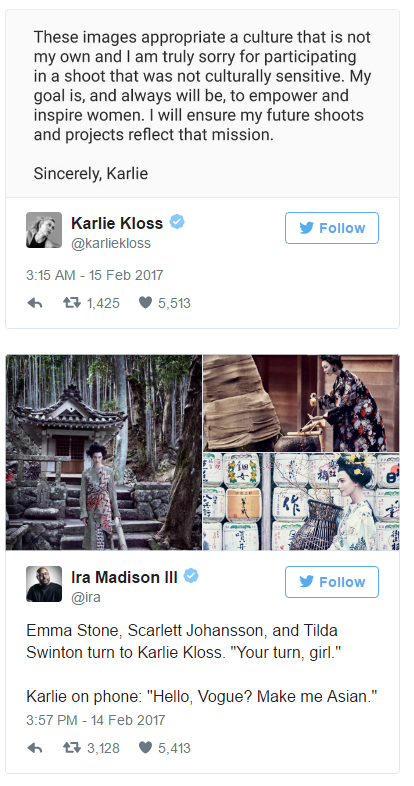Image resolution: width=414 pixels, height=786 pixels.
Task: Click reply arrow on Ira Madison tweet
Action: point(35,748)
